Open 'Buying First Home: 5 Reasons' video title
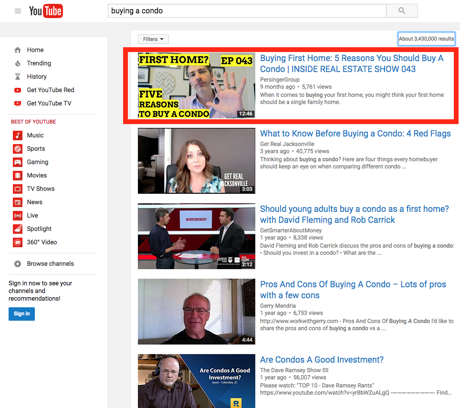Screen dimensions: 460x408 pyautogui.click(x=352, y=63)
